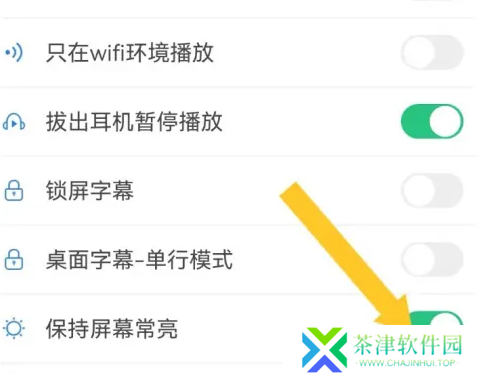Screen dimensions: 482x375
Task: Open the 茶津软件园 watermark title
Action: point(408,345)
